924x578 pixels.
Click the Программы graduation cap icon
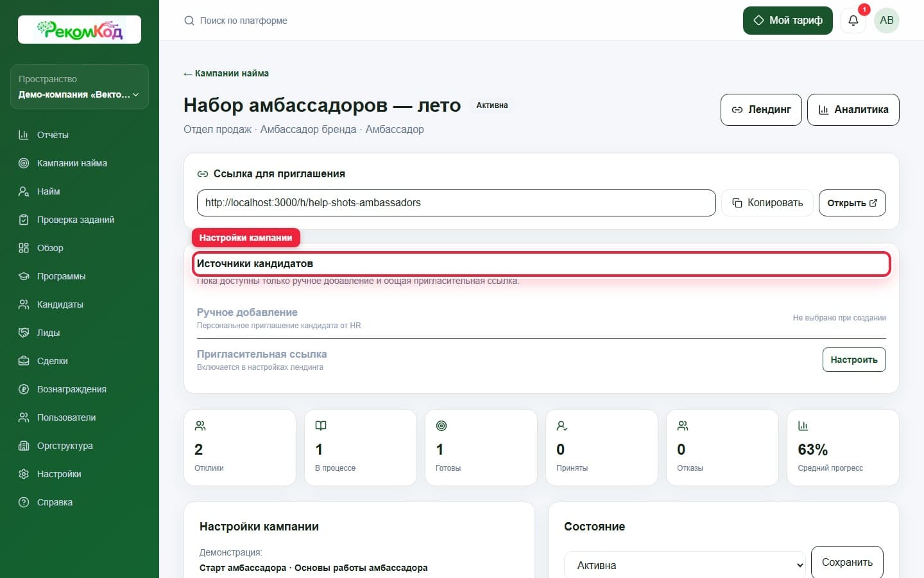pyautogui.click(x=24, y=276)
